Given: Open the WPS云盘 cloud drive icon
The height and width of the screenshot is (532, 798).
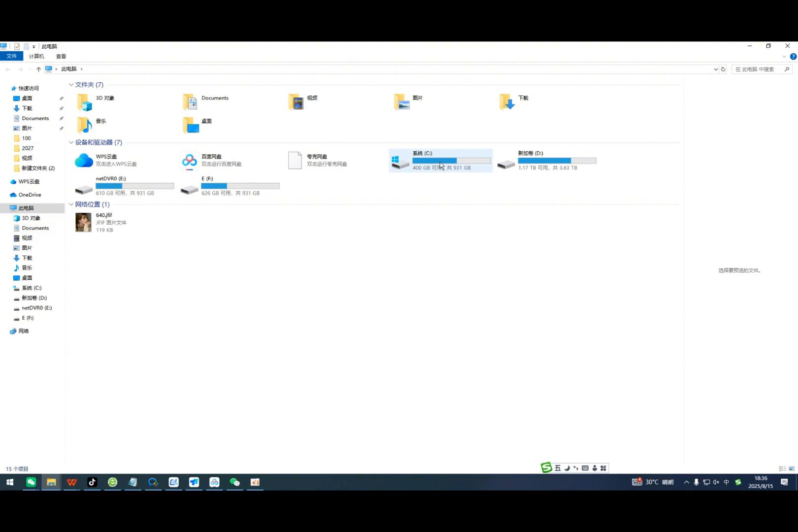Looking at the screenshot, I should (84, 161).
